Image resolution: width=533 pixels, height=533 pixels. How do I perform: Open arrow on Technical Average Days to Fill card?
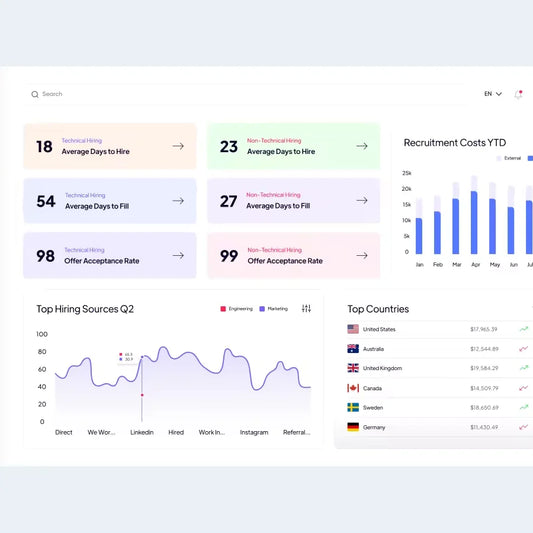pyautogui.click(x=178, y=201)
